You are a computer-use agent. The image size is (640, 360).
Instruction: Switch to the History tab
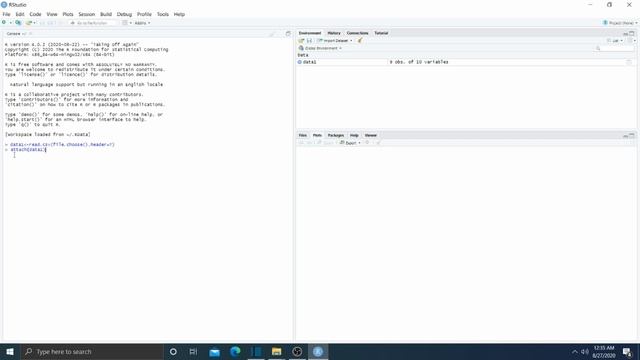(x=333, y=33)
